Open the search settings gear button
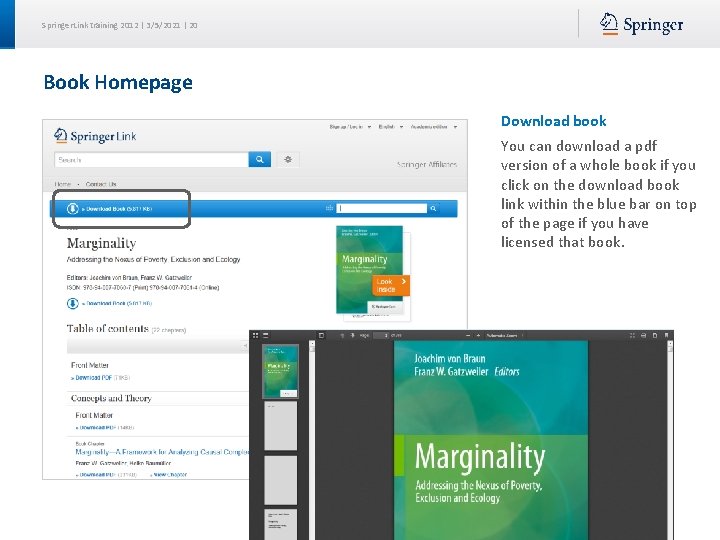 288,159
